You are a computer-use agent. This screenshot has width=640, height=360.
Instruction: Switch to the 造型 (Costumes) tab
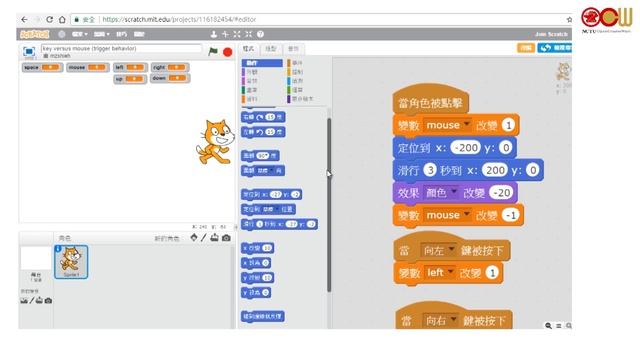coord(271,49)
